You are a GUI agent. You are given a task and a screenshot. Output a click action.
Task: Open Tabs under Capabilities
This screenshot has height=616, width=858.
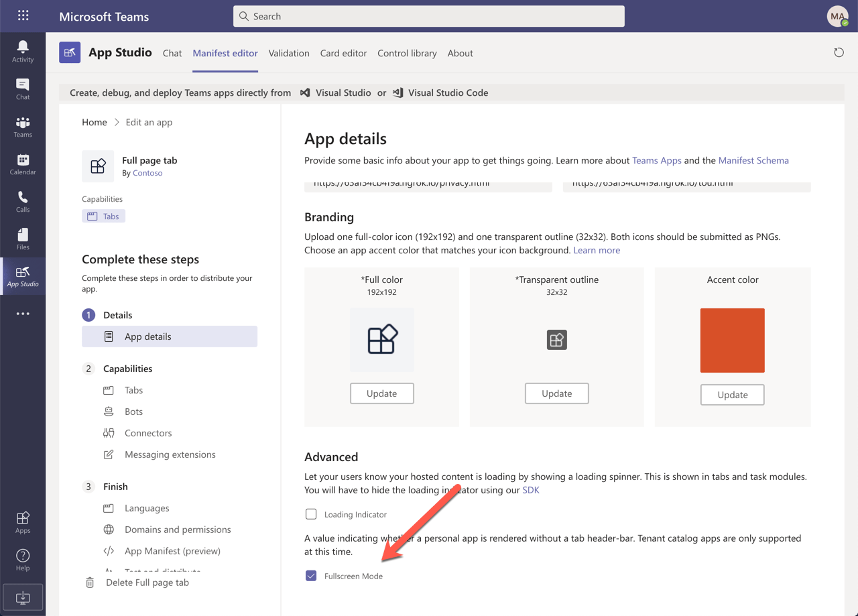click(133, 390)
